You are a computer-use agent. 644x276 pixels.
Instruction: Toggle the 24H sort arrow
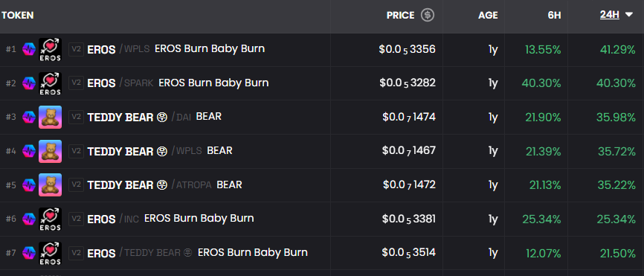point(629,15)
